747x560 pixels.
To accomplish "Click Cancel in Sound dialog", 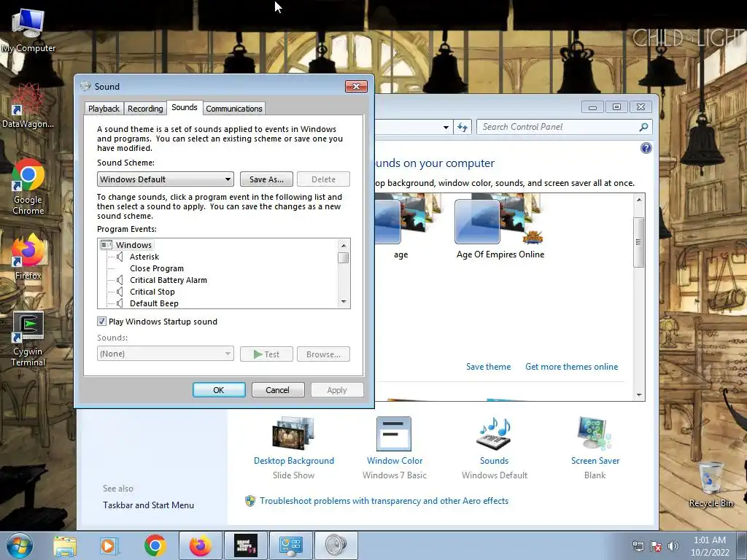I will [x=277, y=390].
